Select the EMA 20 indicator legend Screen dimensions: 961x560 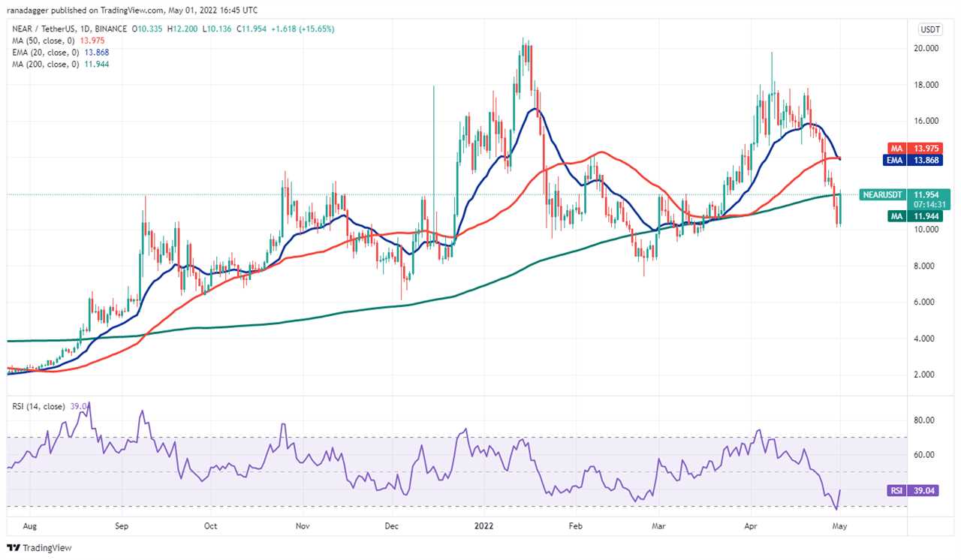click(x=59, y=53)
